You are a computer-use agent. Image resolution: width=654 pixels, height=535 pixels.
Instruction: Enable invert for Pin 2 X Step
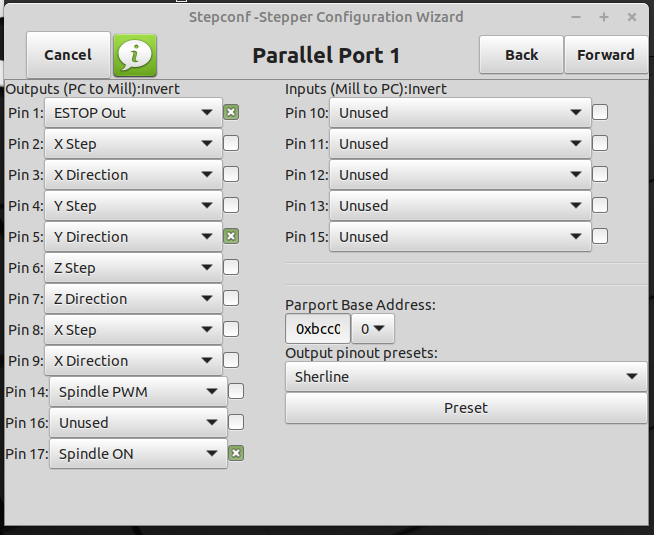(231, 143)
